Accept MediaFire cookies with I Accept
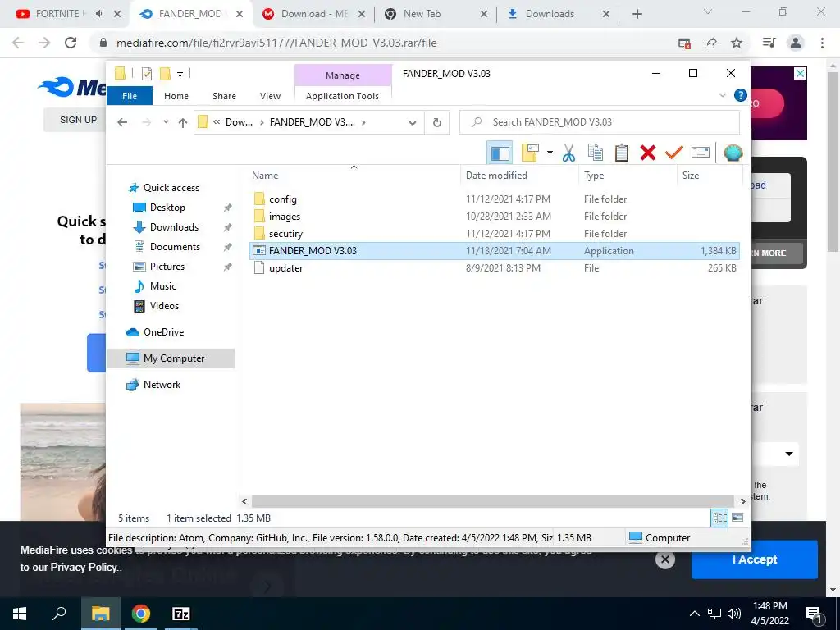The height and width of the screenshot is (630, 840). coord(755,559)
